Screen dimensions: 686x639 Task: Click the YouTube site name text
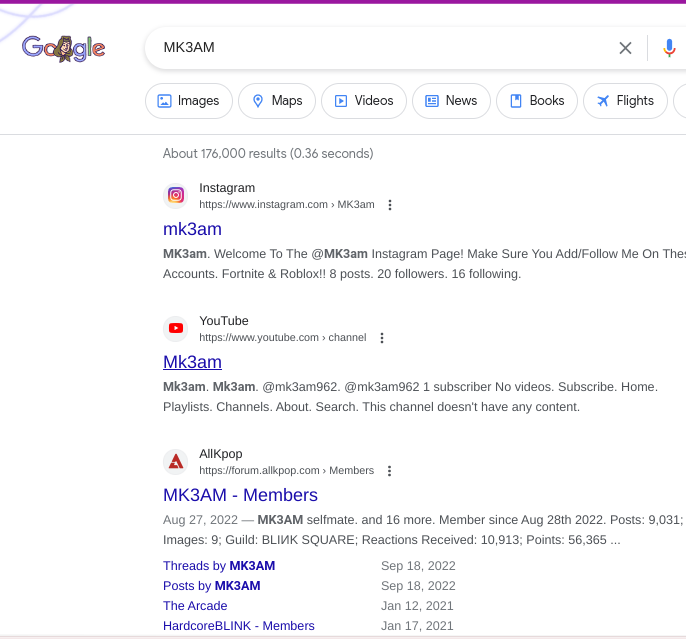point(224,321)
